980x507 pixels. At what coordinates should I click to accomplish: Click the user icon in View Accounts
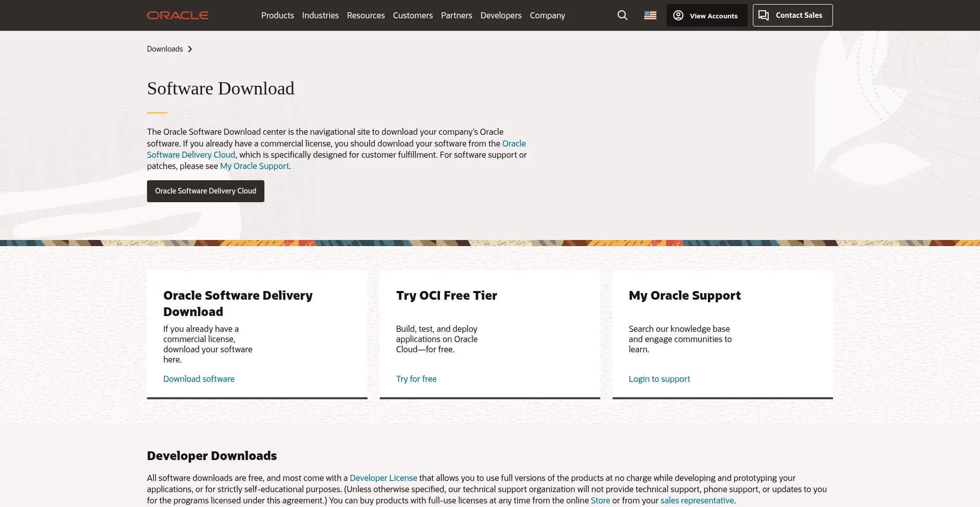pyautogui.click(x=678, y=15)
